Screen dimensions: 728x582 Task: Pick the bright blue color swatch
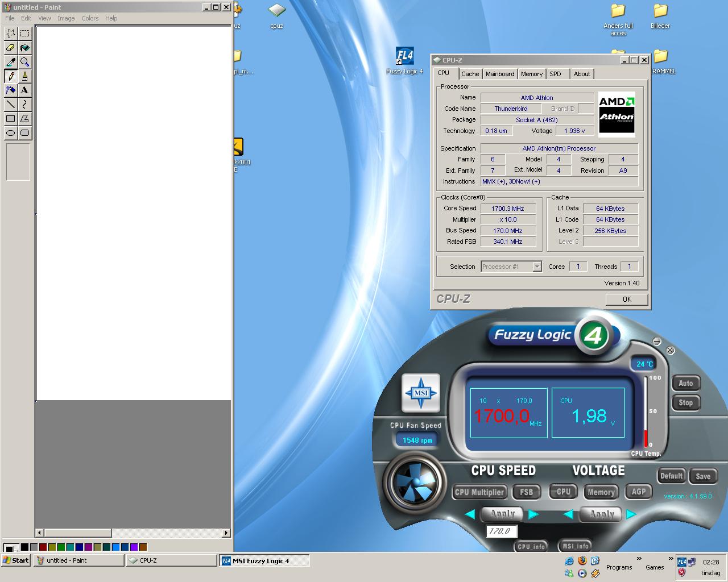pyautogui.click(x=116, y=547)
